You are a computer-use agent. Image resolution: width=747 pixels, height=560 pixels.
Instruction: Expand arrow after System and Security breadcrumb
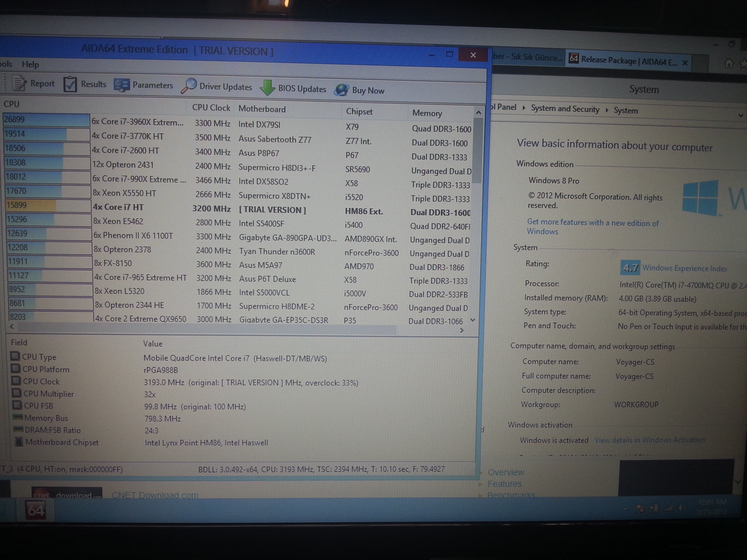pos(606,110)
